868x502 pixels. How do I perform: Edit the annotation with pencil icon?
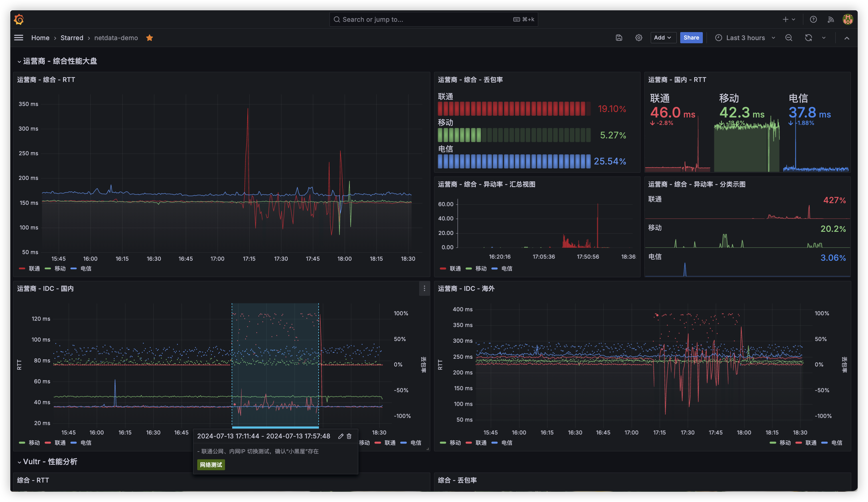(x=341, y=436)
